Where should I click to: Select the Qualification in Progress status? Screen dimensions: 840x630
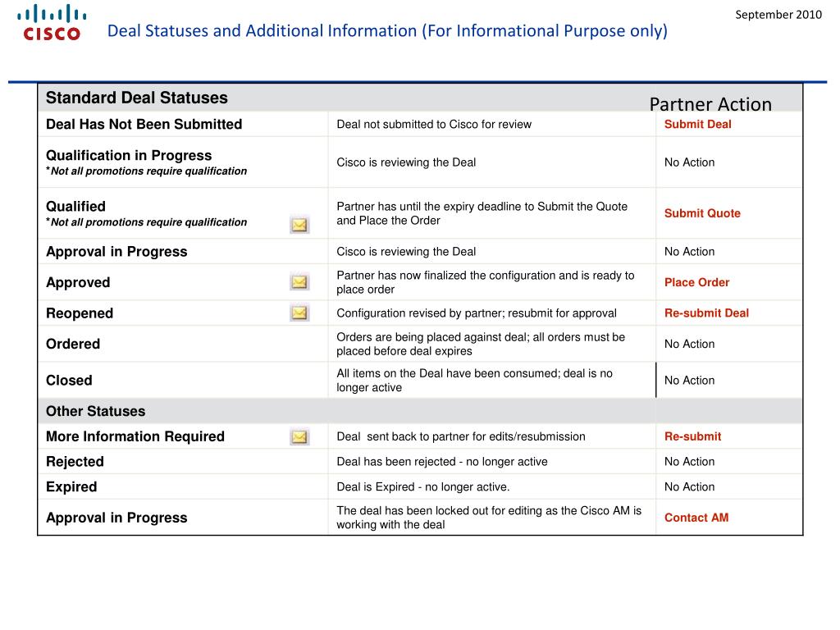click(x=129, y=155)
